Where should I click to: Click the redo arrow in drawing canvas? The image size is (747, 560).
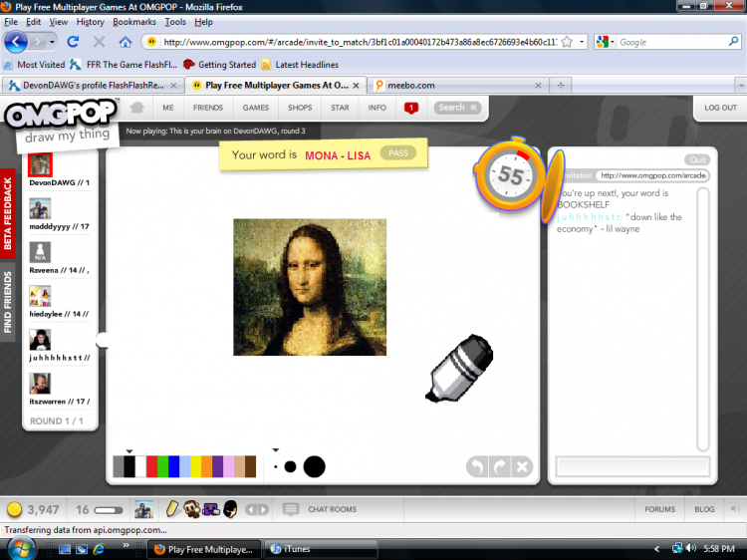click(500, 466)
